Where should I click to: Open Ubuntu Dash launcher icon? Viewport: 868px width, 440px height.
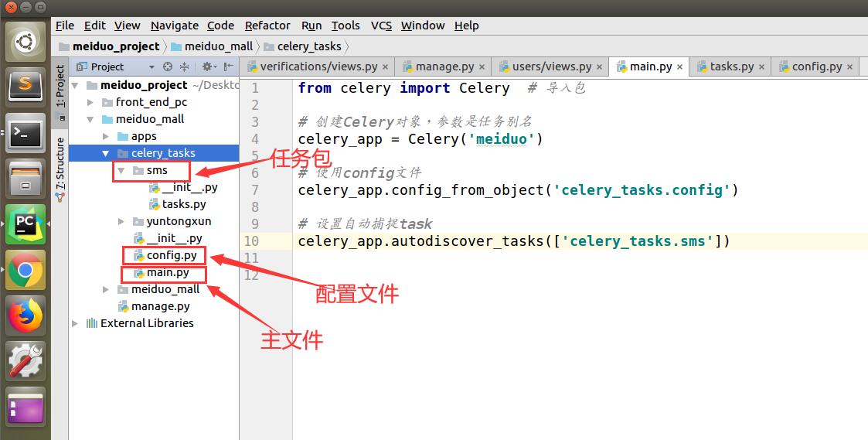coord(26,42)
